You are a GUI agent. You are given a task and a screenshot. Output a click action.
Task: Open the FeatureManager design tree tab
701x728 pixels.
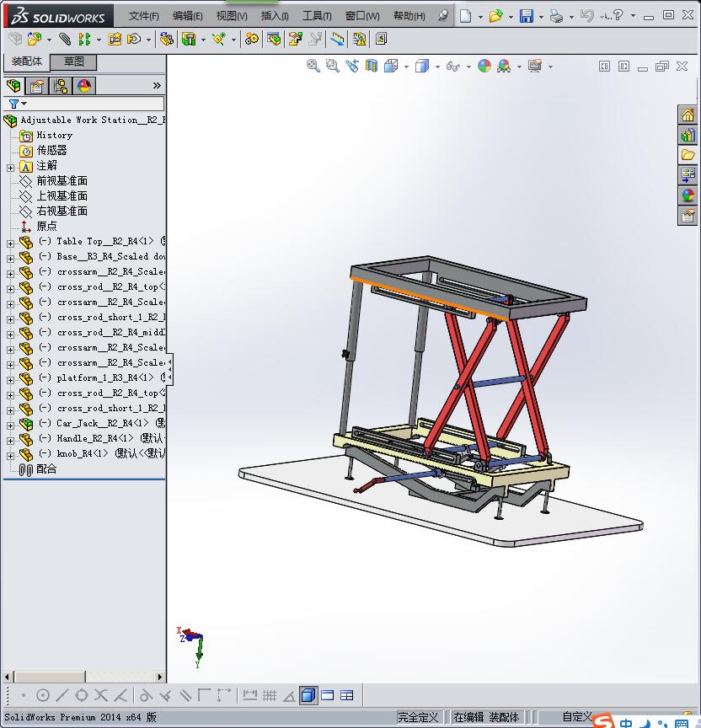[14, 86]
